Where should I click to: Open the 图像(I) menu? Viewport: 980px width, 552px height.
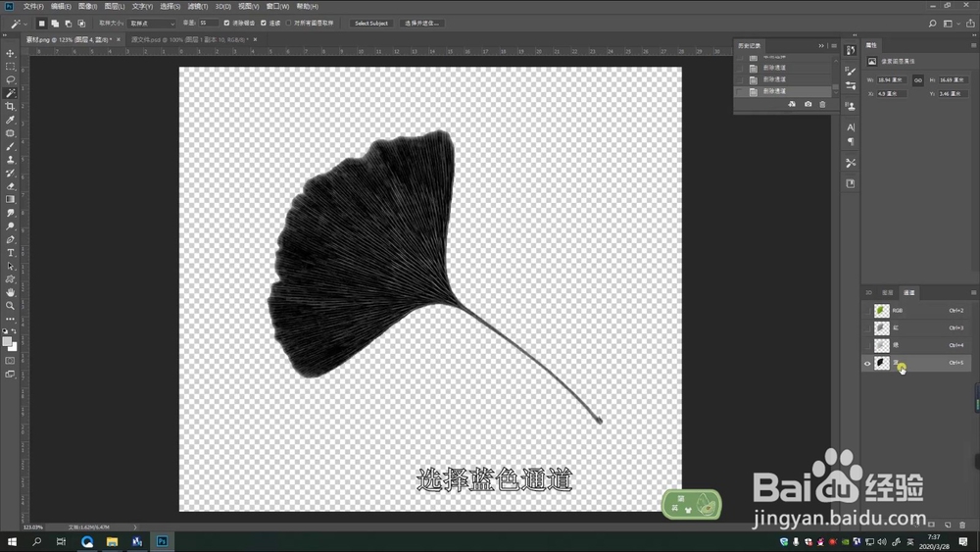click(87, 6)
